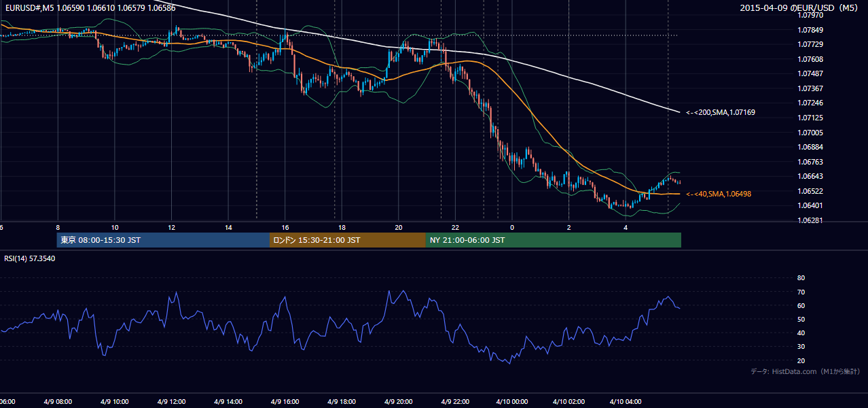The width and height of the screenshot is (868, 408).
Task: Click hour tick 8 under price chart
Action: tap(58, 227)
